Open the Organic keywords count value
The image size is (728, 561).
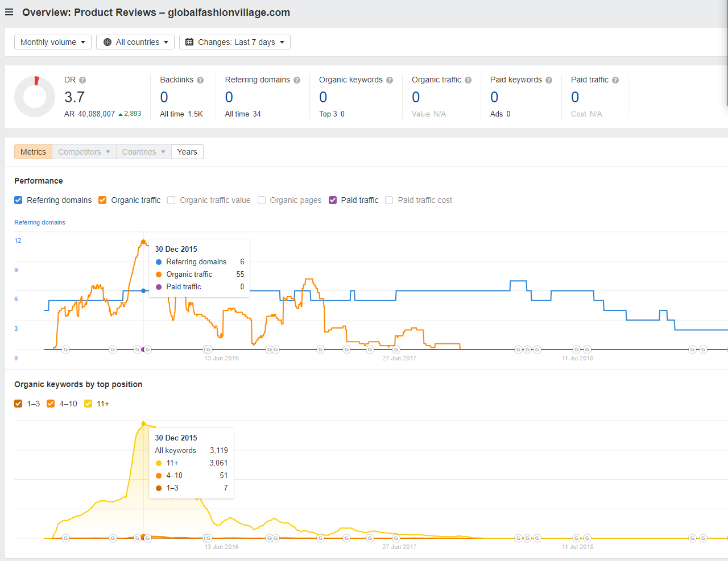(323, 97)
